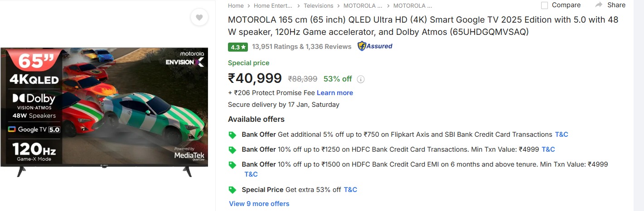644x211 pixels.
Task: Open the last MOTOROLA breadcrumb link
Action: click(x=412, y=6)
